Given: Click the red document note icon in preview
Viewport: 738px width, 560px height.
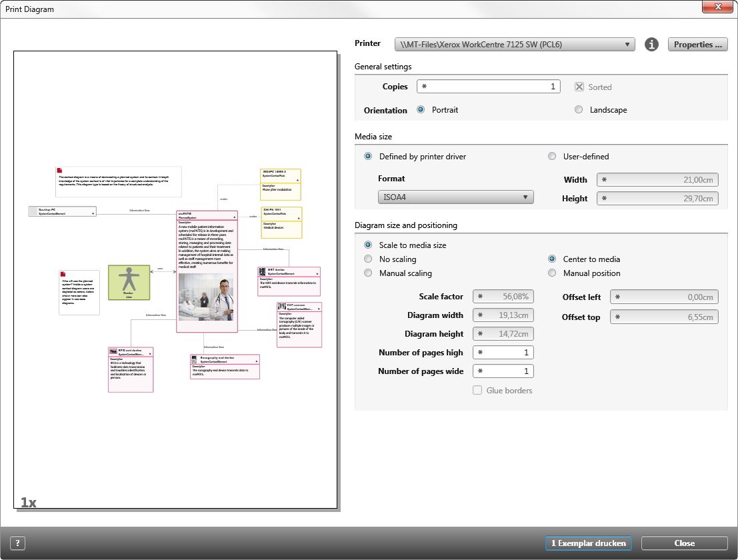Looking at the screenshot, I should coord(59,171).
